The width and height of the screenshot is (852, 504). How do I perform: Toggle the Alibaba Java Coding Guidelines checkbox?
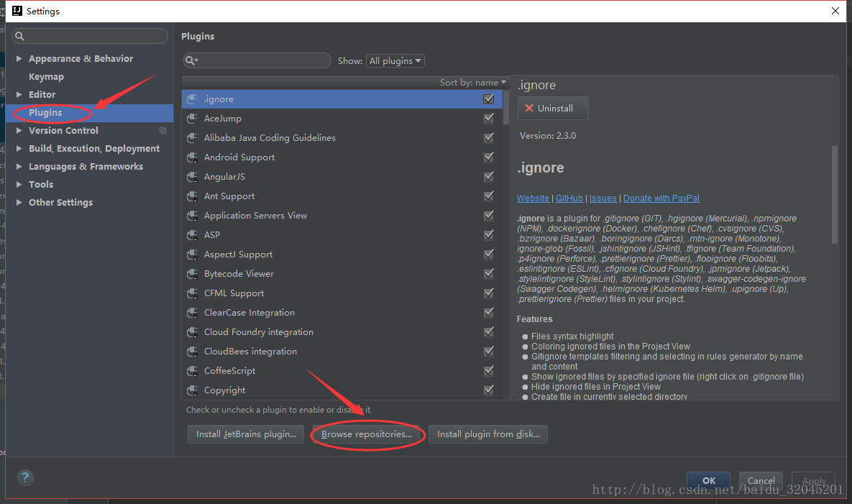(488, 138)
